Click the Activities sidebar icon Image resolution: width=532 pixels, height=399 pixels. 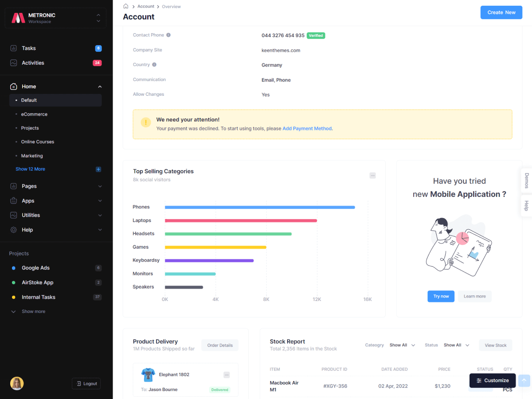(14, 63)
